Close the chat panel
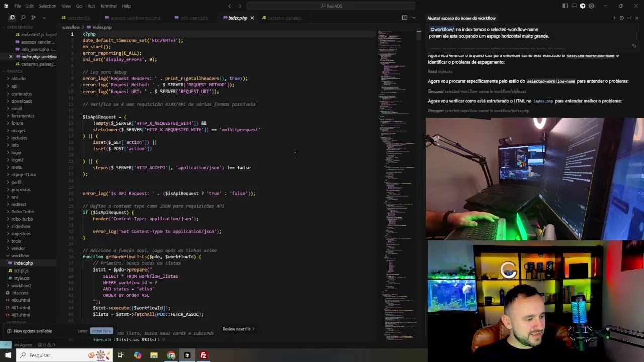Viewport: 644px width, 362px height. (x=637, y=18)
